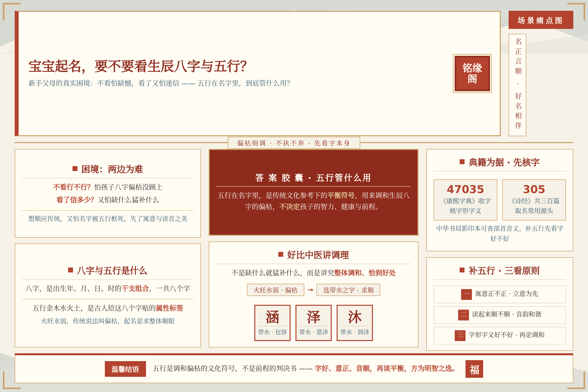588x392 pixels.
Task: Click the main title 宝宝起名，要不要看生辰八字与五行?
Action: click(x=138, y=66)
